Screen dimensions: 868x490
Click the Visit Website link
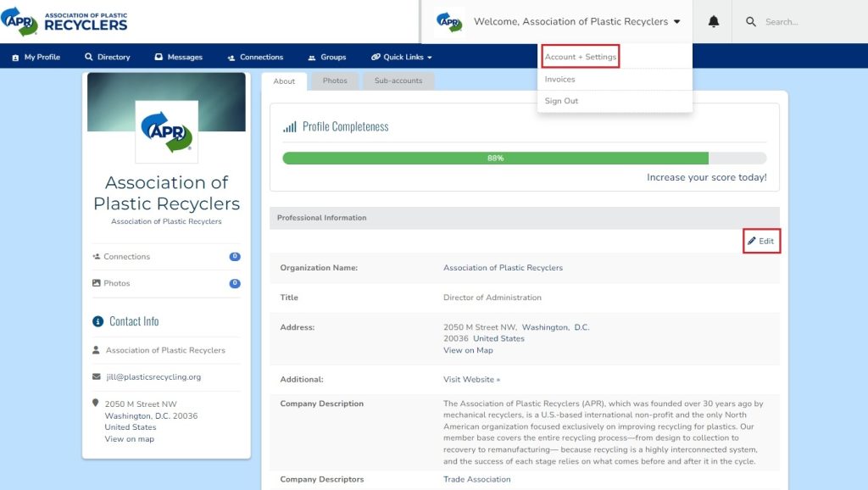click(471, 379)
